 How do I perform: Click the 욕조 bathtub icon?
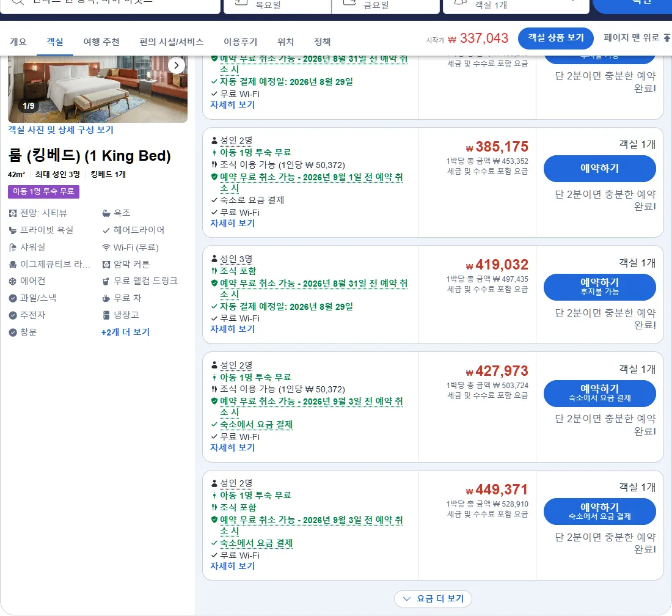pyautogui.click(x=106, y=213)
